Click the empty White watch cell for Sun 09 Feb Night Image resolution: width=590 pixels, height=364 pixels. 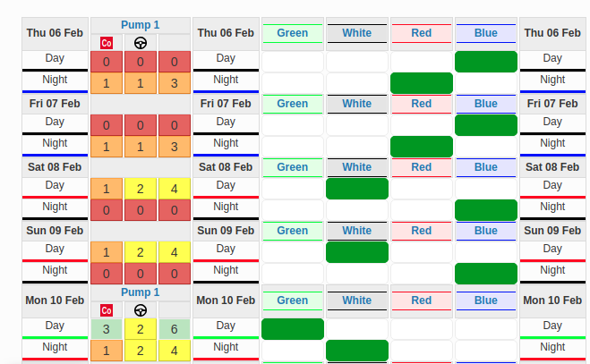click(356, 273)
